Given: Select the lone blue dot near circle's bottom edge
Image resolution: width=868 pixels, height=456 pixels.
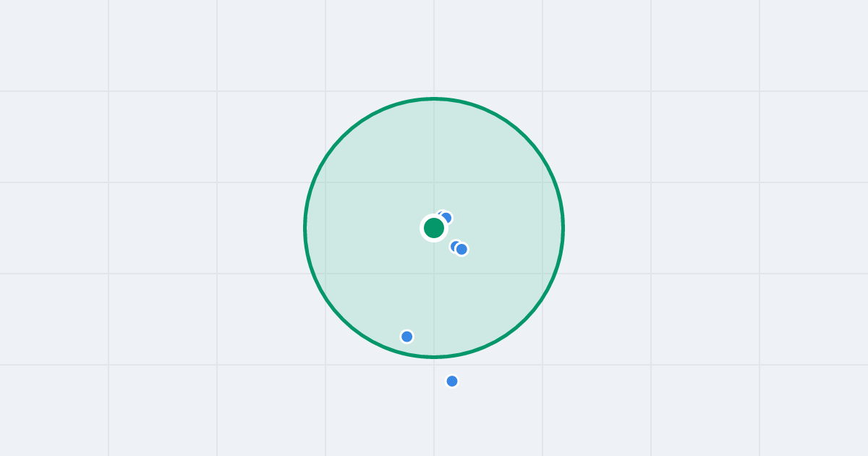Looking at the screenshot, I should coord(407,337).
